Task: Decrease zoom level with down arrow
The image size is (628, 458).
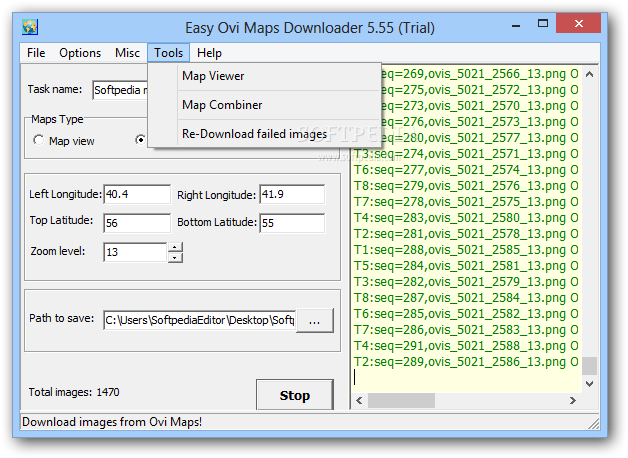Action: 175,257
